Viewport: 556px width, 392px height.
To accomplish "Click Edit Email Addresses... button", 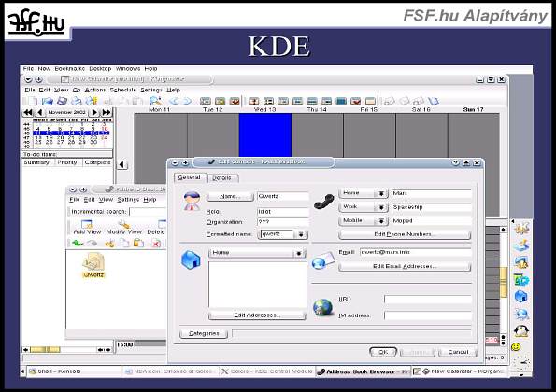I will (405, 266).
